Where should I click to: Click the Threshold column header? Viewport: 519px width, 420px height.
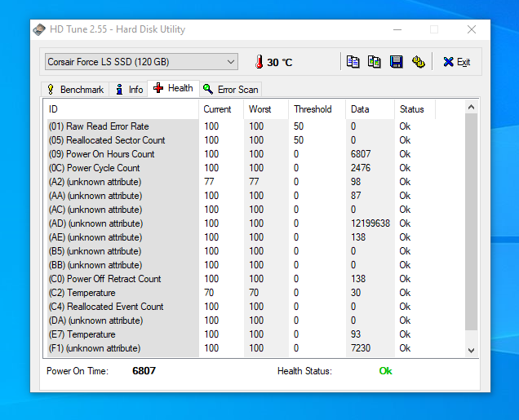[x=317, y=109]
